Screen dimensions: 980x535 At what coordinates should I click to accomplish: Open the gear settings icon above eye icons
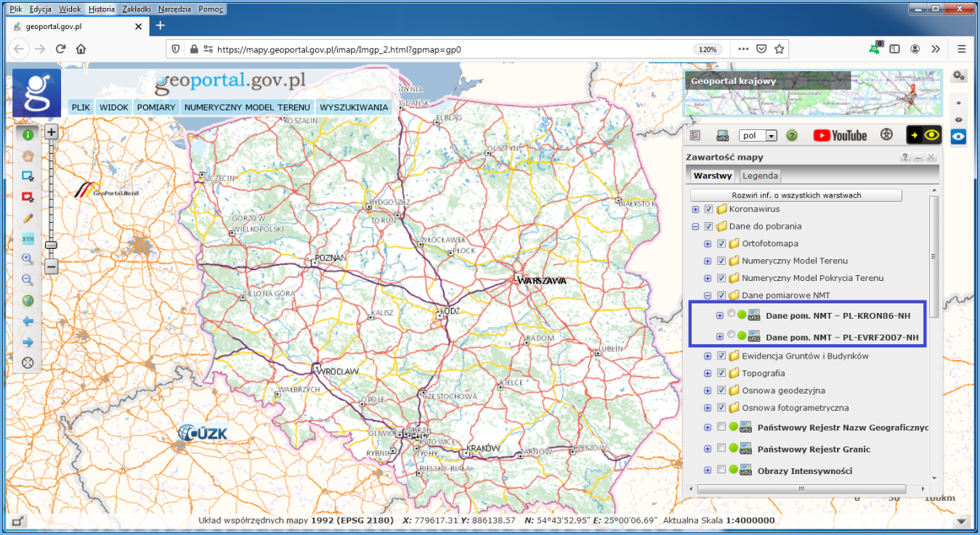[959, 75]
